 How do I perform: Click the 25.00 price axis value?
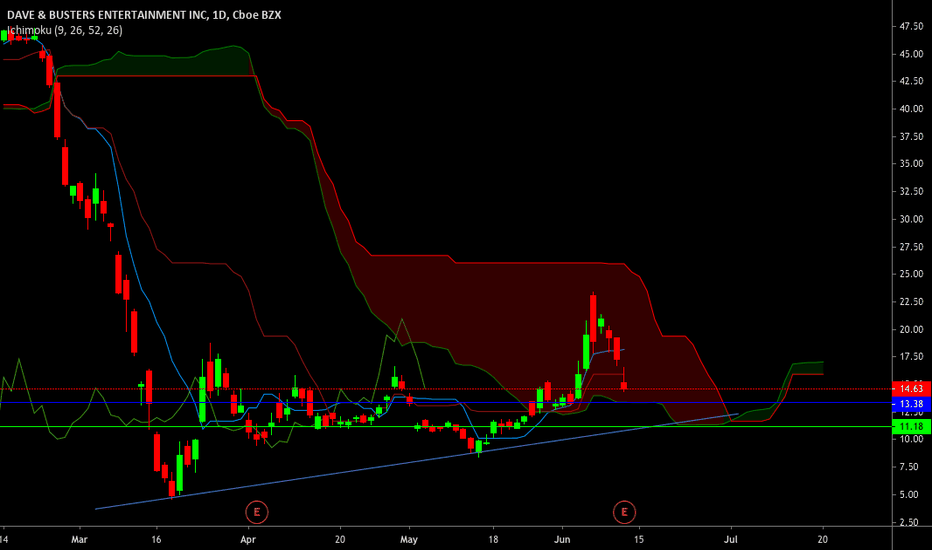[x=911, y=274]
